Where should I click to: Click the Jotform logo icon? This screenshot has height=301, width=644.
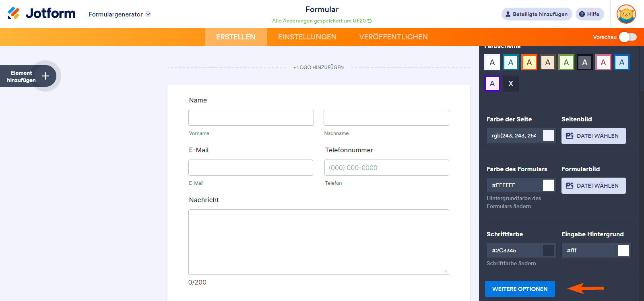point(14,13)
